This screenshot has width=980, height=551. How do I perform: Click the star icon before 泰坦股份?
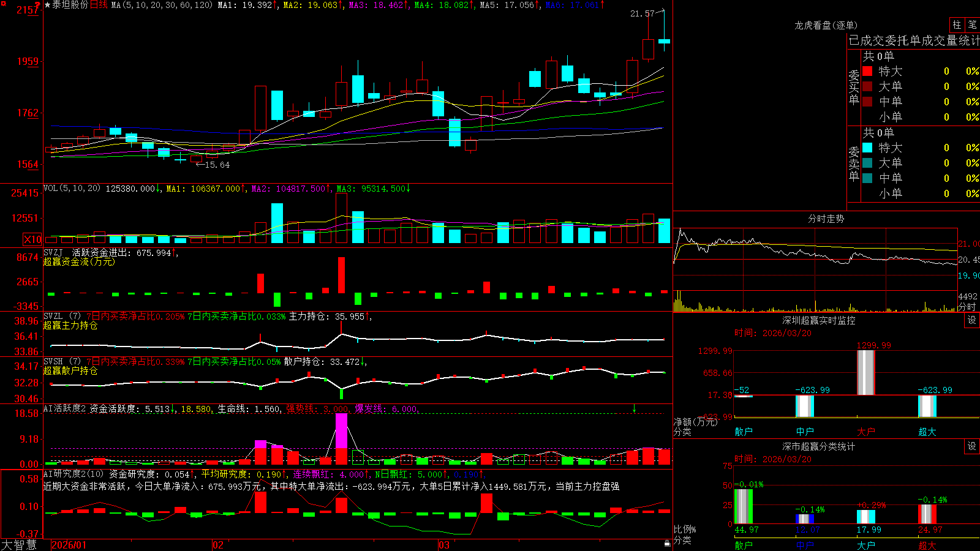coord(48,5)
